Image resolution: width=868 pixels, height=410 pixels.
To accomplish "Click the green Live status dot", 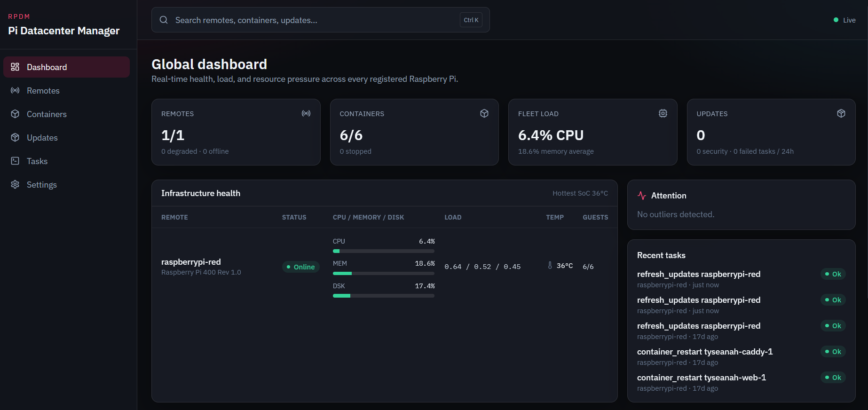I will pos(836,20).
